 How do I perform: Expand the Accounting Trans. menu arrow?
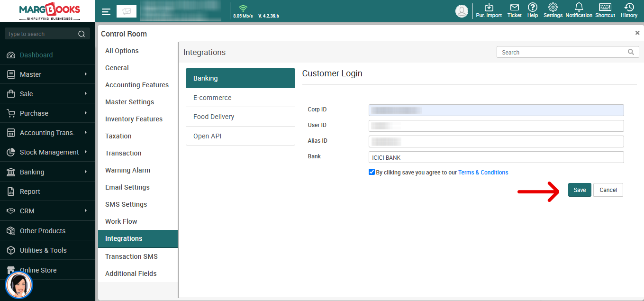86,132
